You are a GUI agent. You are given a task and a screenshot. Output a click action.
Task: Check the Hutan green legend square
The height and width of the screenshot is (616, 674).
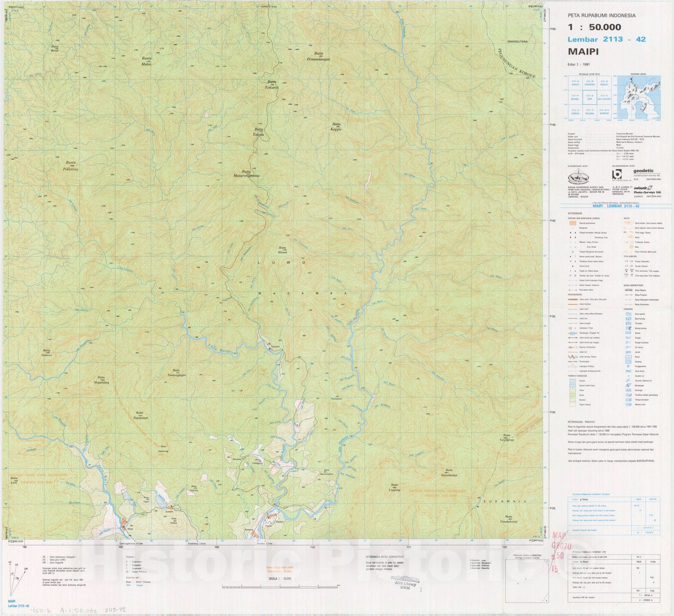coord(572,395)
